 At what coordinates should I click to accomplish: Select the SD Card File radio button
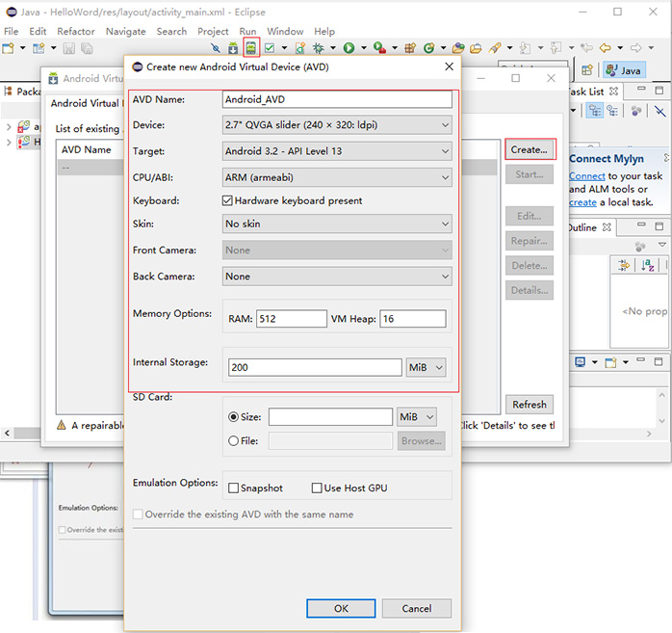[x=233, y=441]
